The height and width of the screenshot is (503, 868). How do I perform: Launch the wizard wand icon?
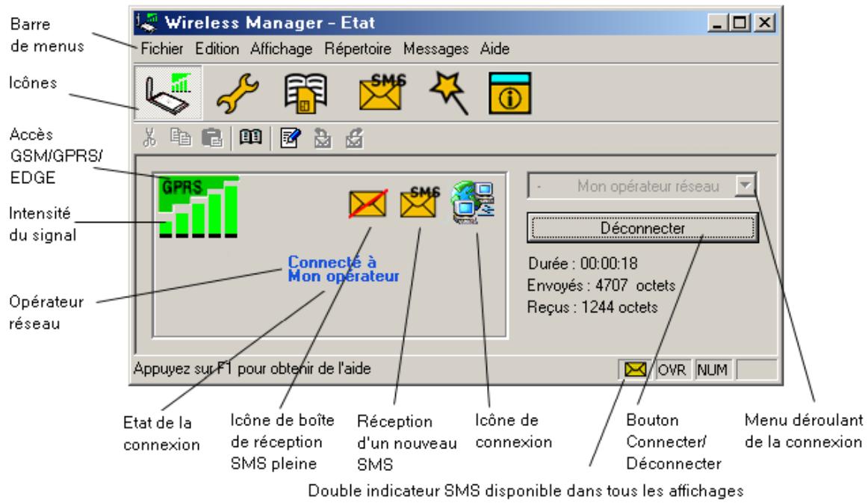(449, 93)
